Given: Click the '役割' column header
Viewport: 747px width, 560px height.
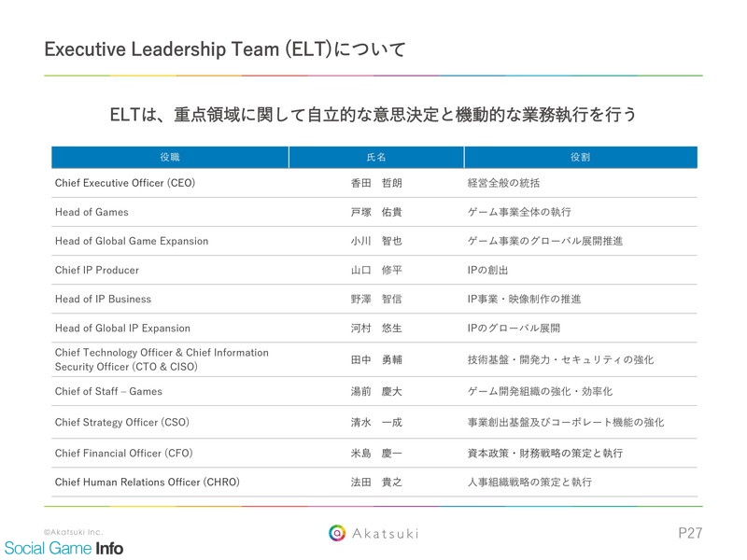Looking at the screenshot, I should click(x=581, y=157).
